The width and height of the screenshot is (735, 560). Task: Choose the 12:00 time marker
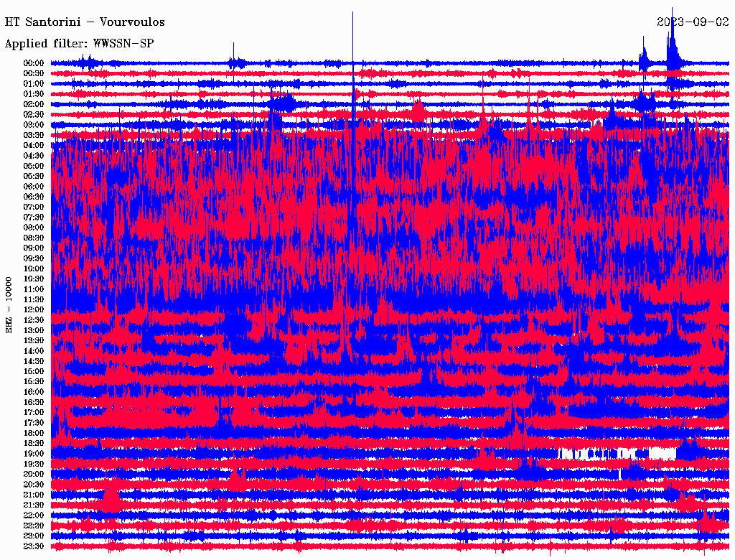click(x=34, y=310)
